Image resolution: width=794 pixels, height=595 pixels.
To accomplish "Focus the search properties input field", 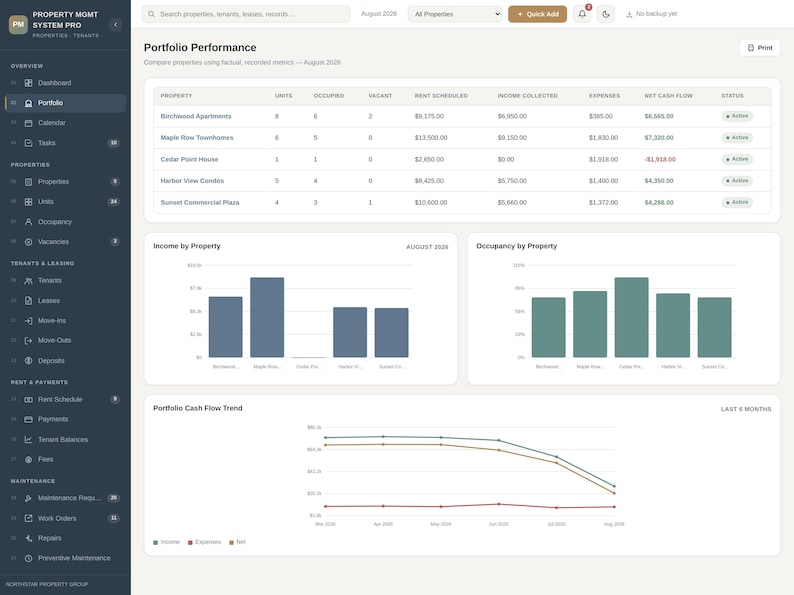I will point(246,14).
